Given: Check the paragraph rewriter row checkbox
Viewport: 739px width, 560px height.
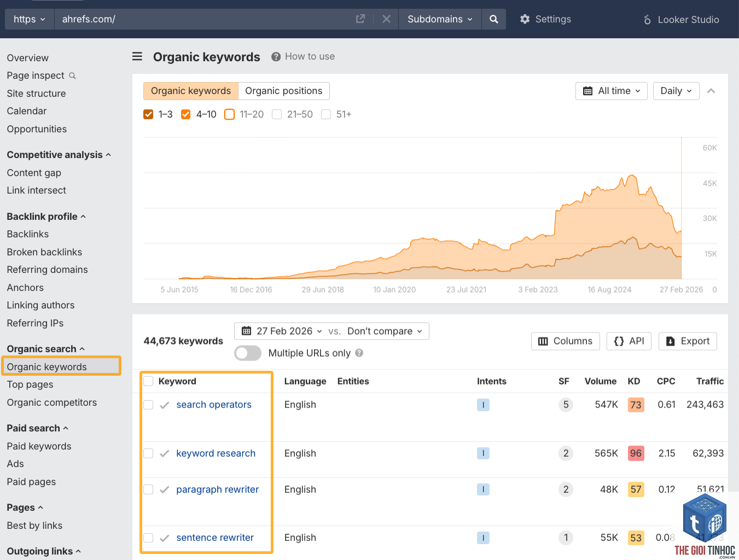Looking at the screenshot, I should click(x=148, y=489).
